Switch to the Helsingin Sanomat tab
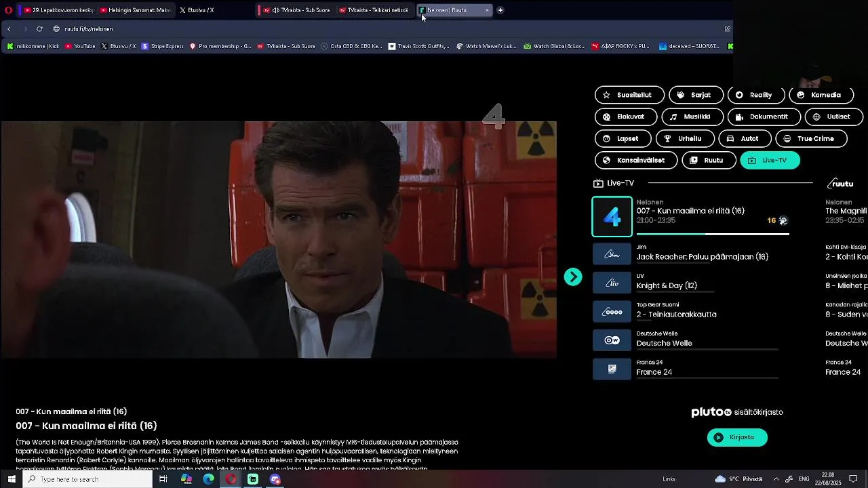This screenshot has height=488, width=868. tap(136, 10)
